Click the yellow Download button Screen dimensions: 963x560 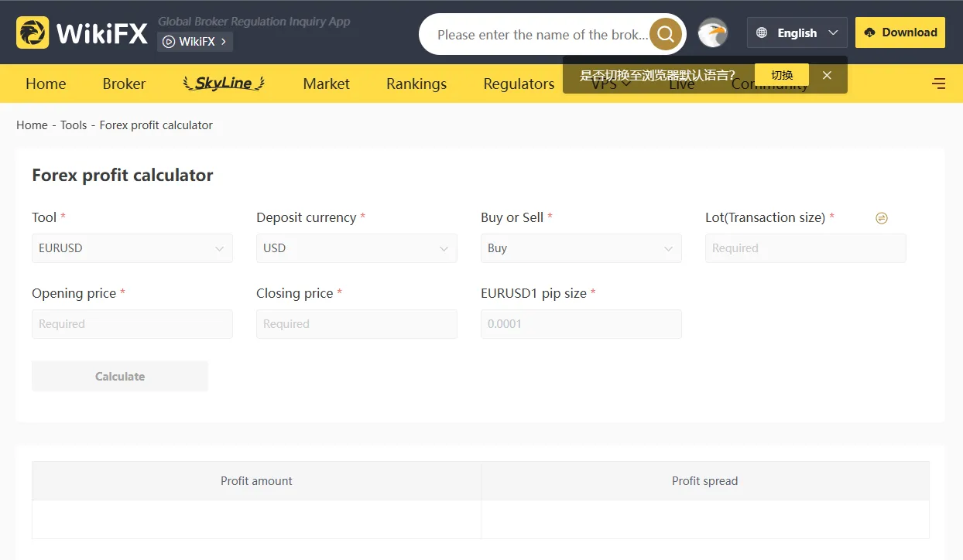[900, 32]
